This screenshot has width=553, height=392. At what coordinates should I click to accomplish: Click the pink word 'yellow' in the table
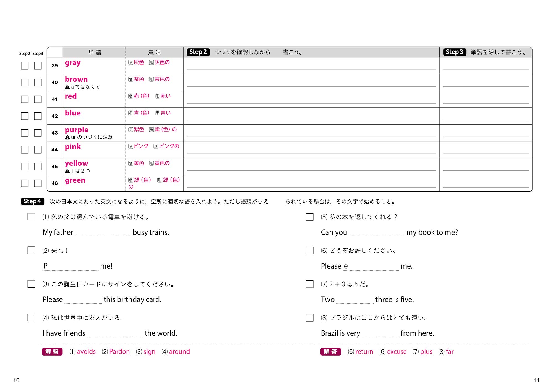point(76,163)
